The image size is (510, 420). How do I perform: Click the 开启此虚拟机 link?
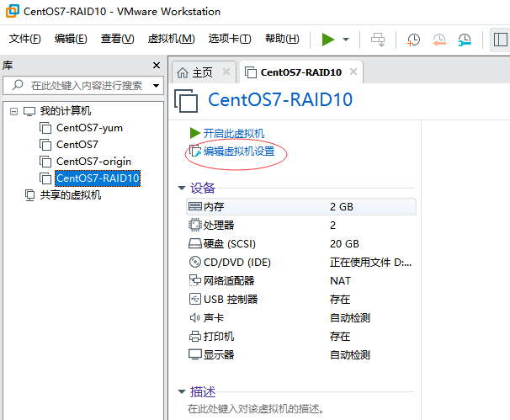point(234,133)
